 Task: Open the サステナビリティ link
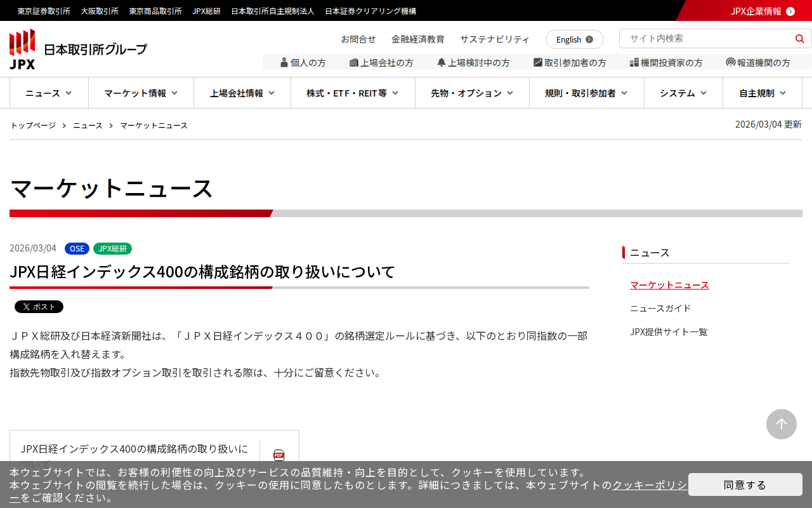coord(495,39)
